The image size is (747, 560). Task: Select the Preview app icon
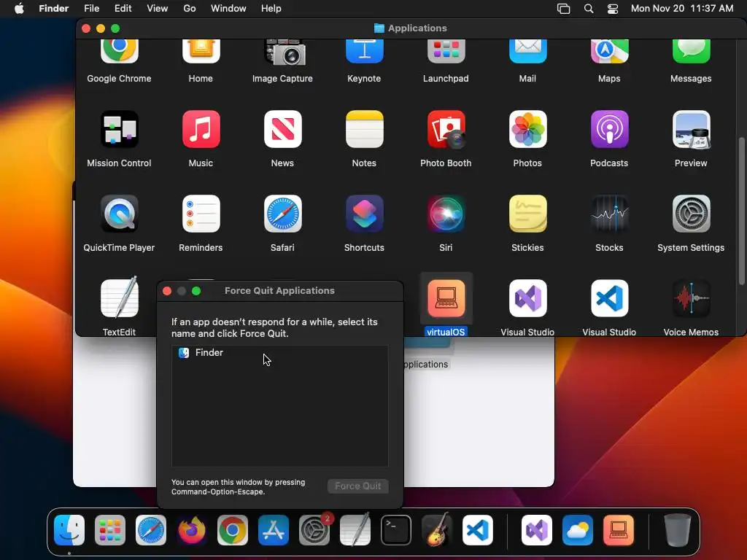tap(692, 129)
